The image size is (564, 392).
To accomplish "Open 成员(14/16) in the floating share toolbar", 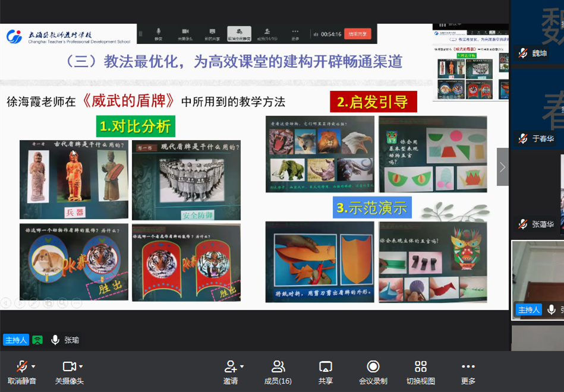I will (x=267, y=34).
